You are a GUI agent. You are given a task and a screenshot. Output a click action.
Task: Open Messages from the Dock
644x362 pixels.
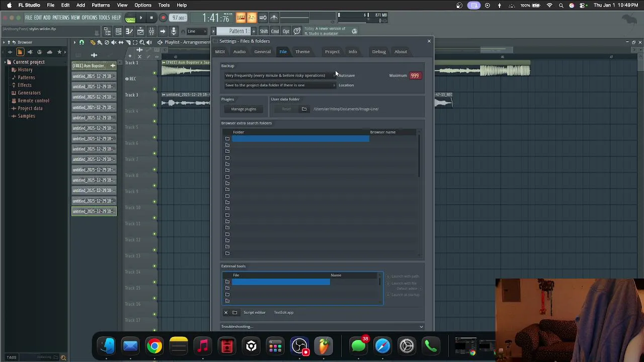358,346
